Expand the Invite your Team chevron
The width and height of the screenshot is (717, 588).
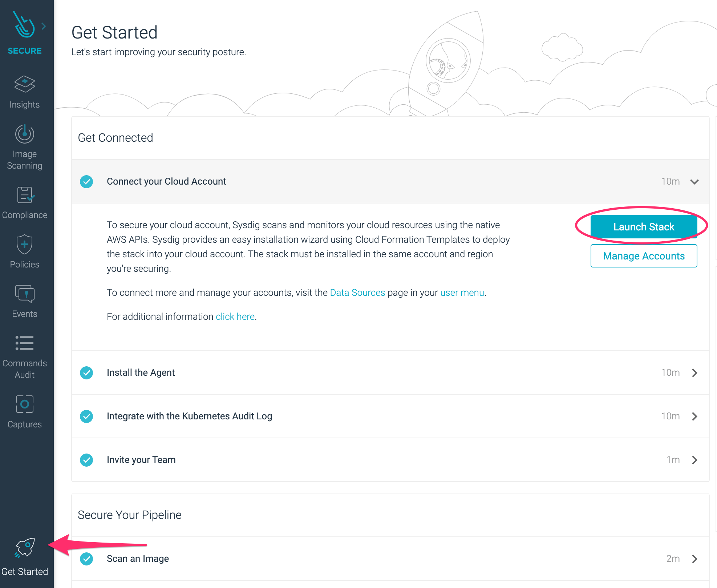click(694, 460)
